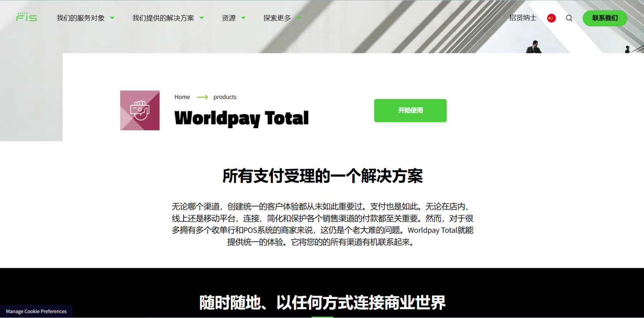This screenshot has width=644, height=318.
Task: Click the Worldpay Total page title text
Action: tap(241, 118)
